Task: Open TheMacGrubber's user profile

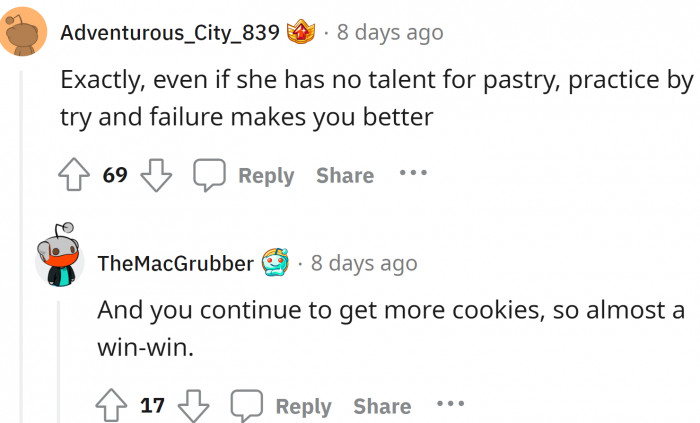Action: coord(174,264)
